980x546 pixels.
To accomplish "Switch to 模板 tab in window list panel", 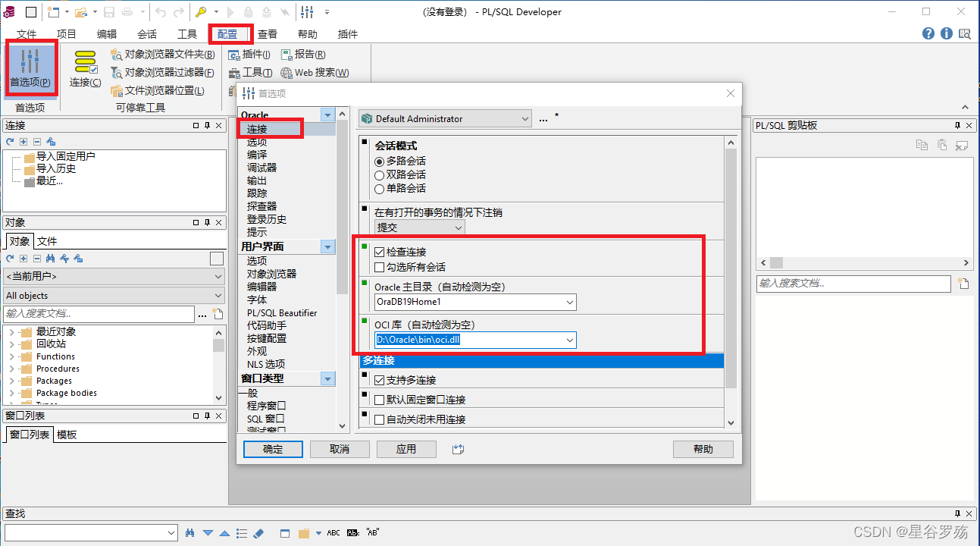I will coord(67,435).
